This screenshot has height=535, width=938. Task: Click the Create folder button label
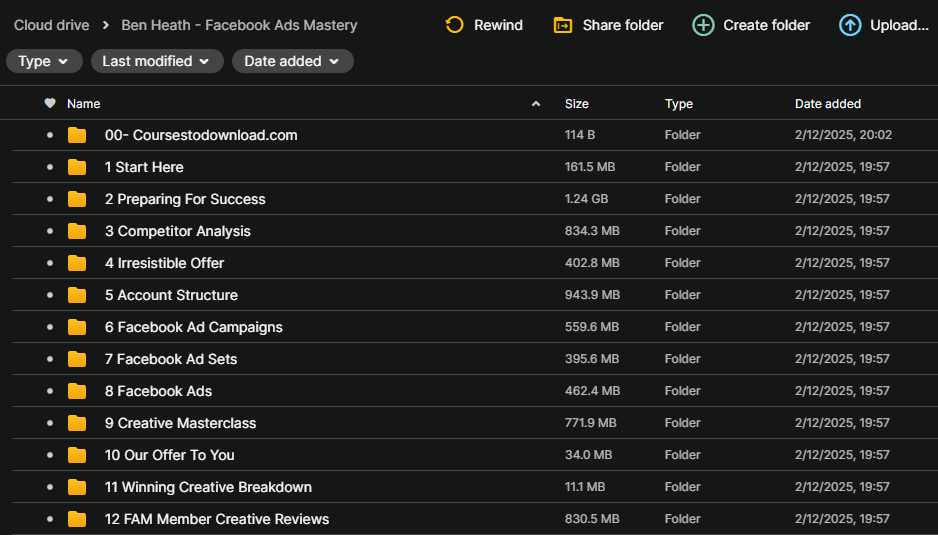pyautogui.click(x=766, y=25)
